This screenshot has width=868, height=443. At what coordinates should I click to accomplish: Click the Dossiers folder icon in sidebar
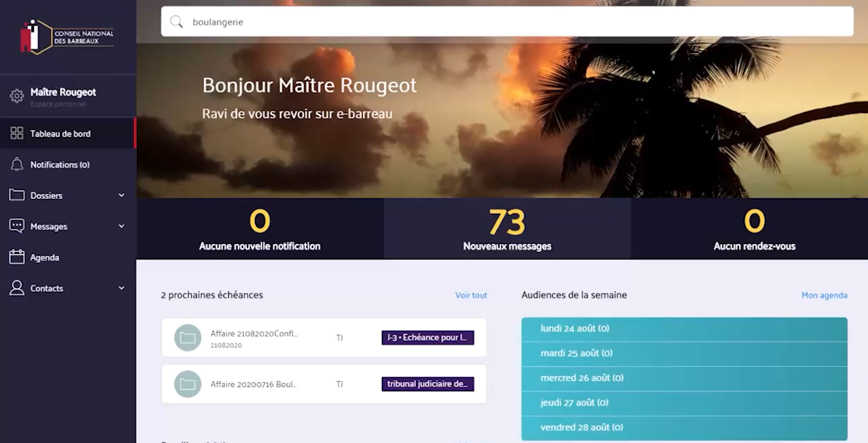(17, 195)
